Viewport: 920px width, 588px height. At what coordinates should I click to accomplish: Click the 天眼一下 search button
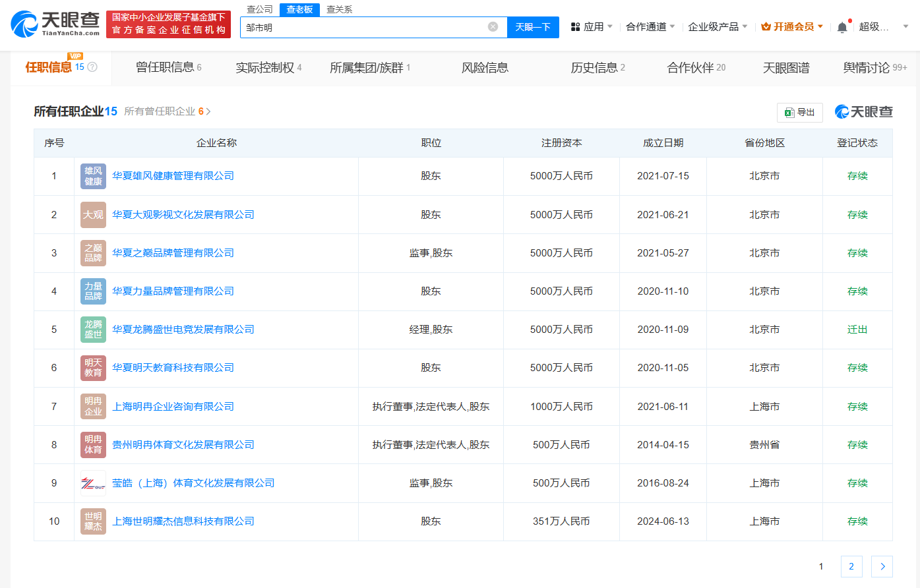pos(533,27)
